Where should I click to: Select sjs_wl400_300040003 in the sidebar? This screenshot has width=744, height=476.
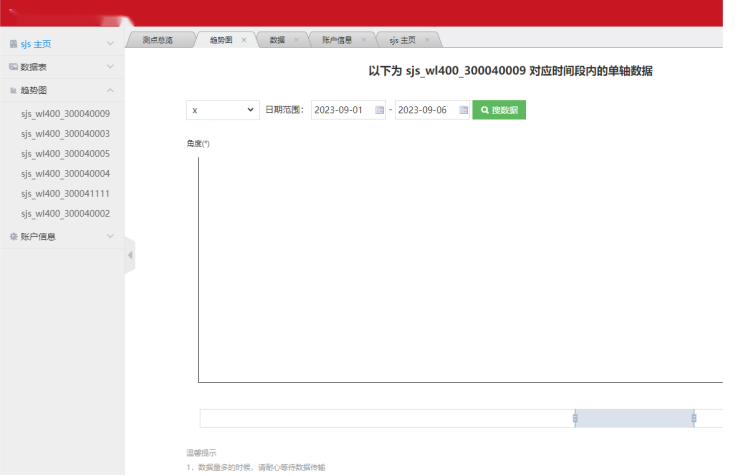click(x=65, y=134)
